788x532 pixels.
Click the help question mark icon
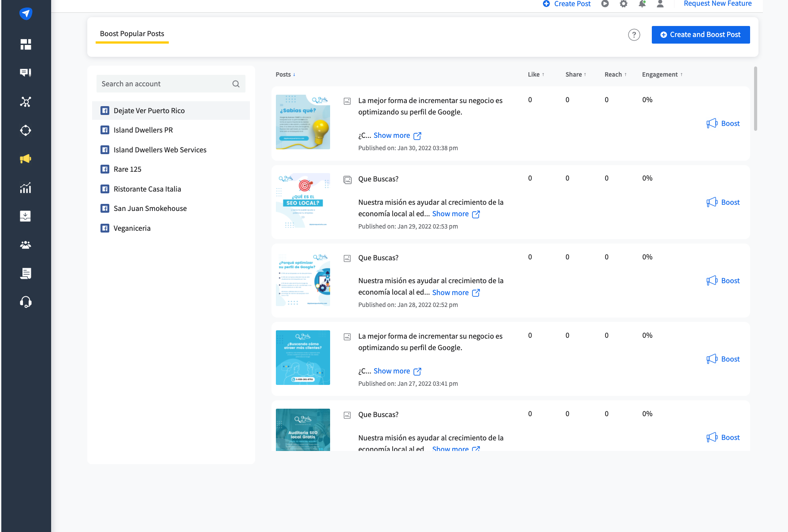[634, 35]
